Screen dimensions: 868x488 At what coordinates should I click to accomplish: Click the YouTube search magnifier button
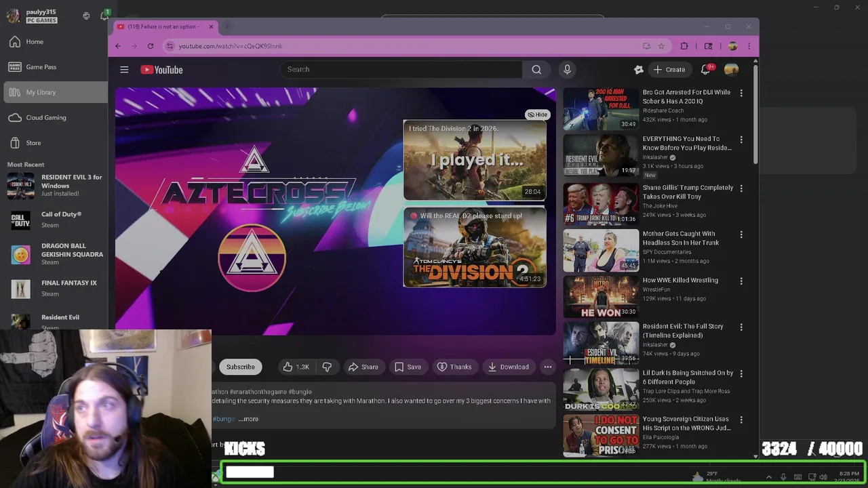pyautogui.click(x=536, y=69)
